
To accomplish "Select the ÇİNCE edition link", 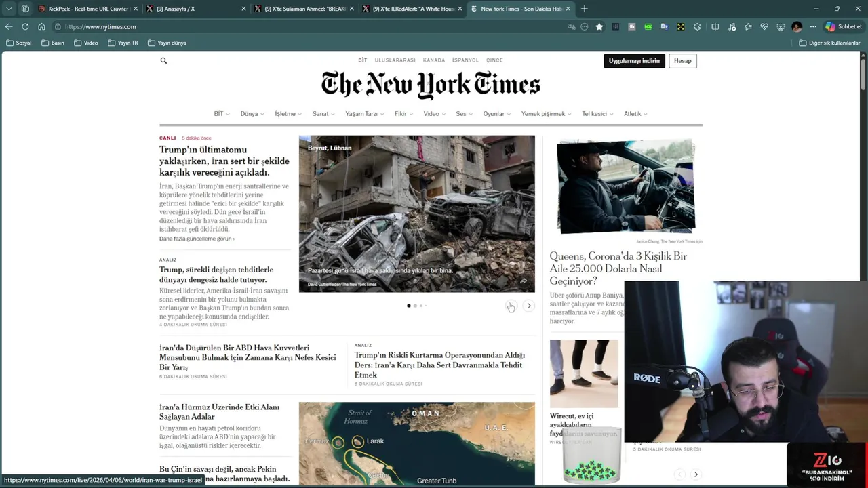I will pyautogui.click(x=494, y=60).
